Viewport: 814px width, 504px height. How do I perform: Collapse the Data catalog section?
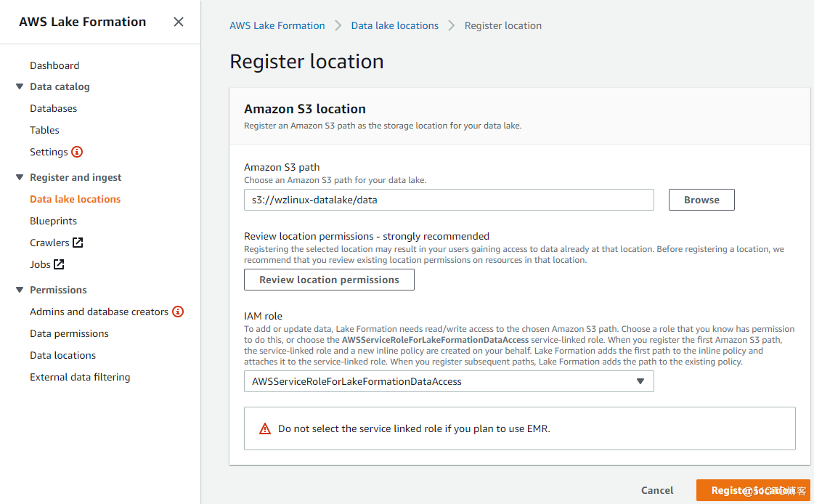(20, 86)
